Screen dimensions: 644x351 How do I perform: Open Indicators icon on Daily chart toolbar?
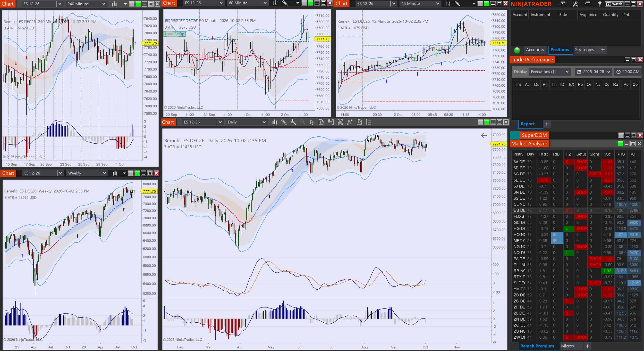pos(340,122)
